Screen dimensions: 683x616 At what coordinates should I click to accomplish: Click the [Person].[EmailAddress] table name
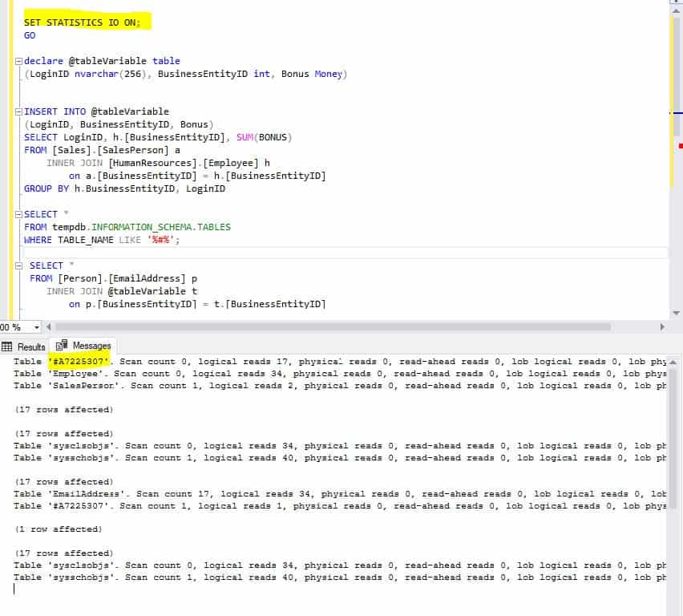(122, 278)
